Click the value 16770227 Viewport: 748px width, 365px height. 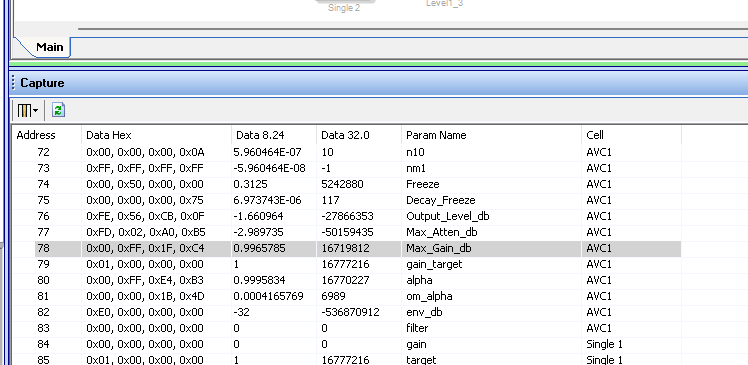(x=345, y=280)
